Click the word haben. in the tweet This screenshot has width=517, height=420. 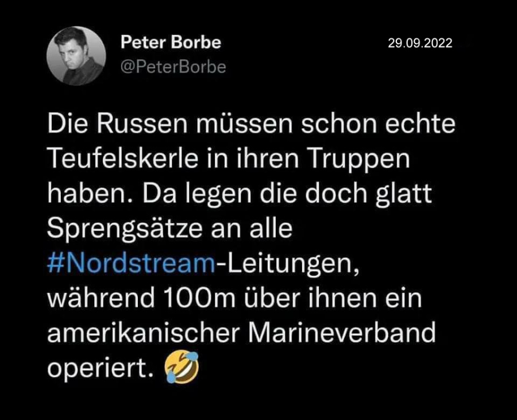[x=91, y=194]
